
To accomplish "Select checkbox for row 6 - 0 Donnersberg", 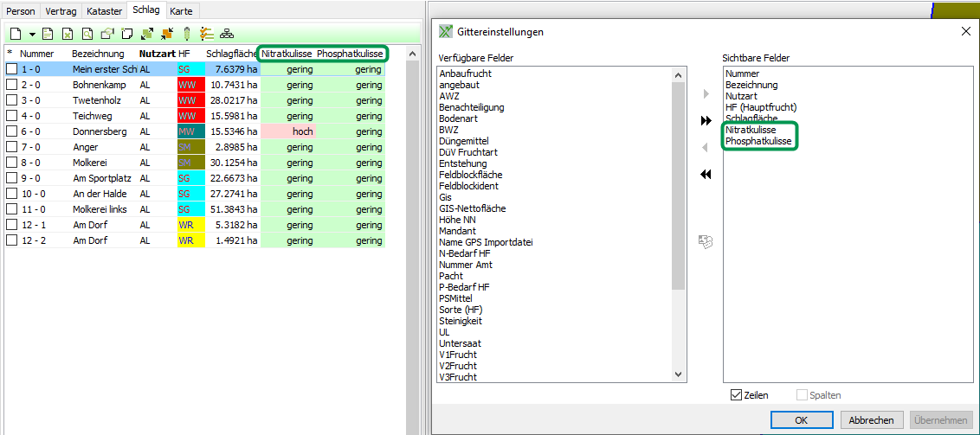I will pos(12,131).
